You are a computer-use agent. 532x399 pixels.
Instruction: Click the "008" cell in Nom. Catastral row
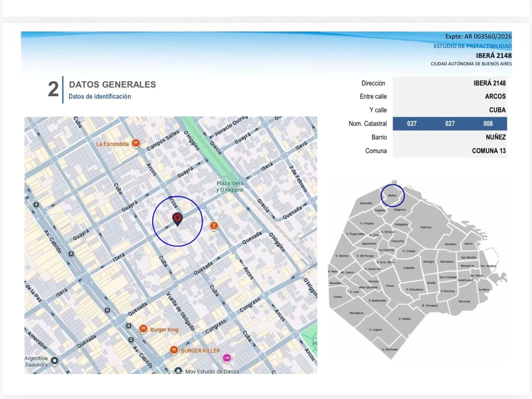coord(488,123)
